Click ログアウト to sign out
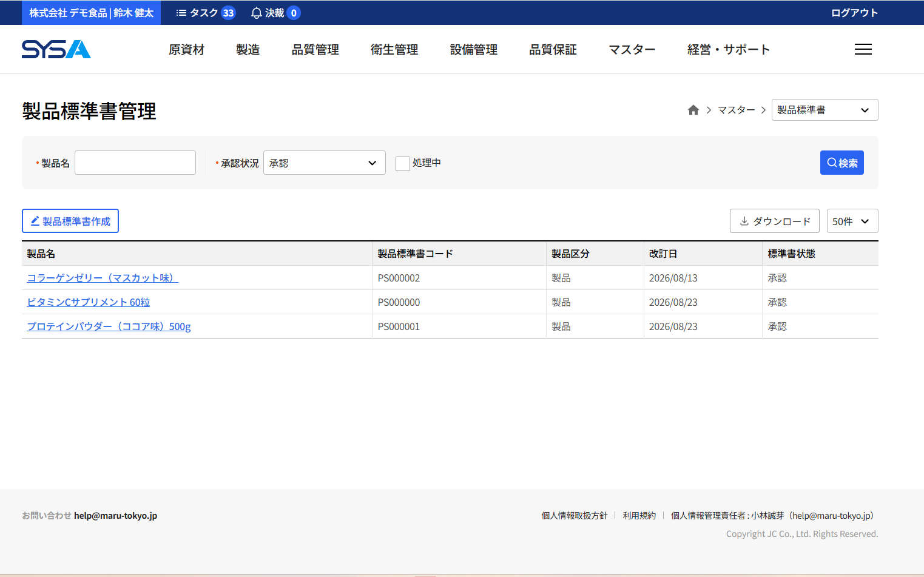Screen dimensions: 924x577 854,13
